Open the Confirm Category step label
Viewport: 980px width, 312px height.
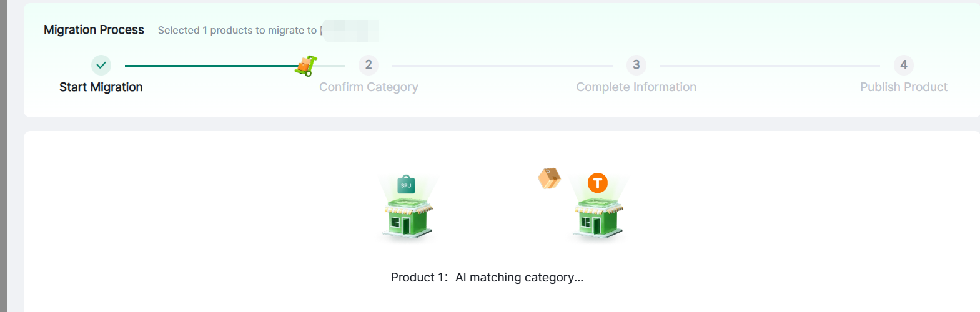click(x=369, y=87)
